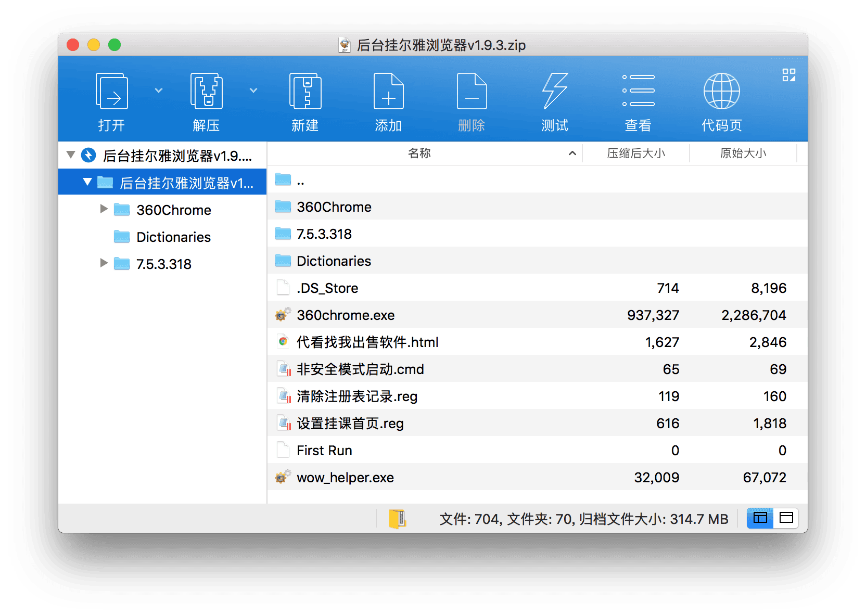
Task: Click the 非安全模式启动.cmd file icon
Action: click(x=284, y=369)
